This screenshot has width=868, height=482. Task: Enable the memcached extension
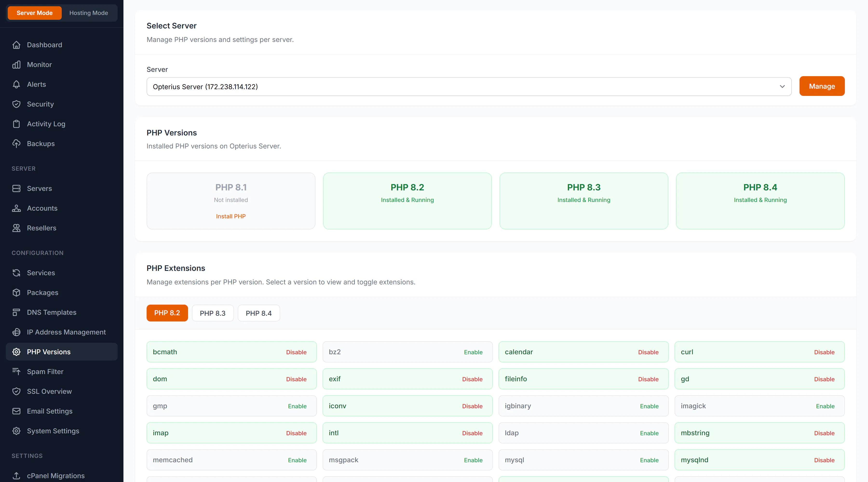297,460
